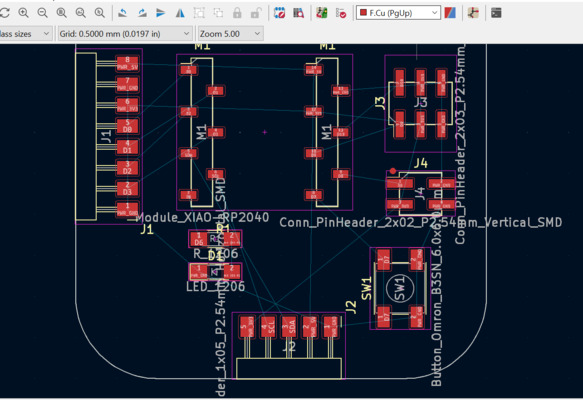Unlock the selected items
This screenshot has height=400, width=583.
[x=256, y=13]
